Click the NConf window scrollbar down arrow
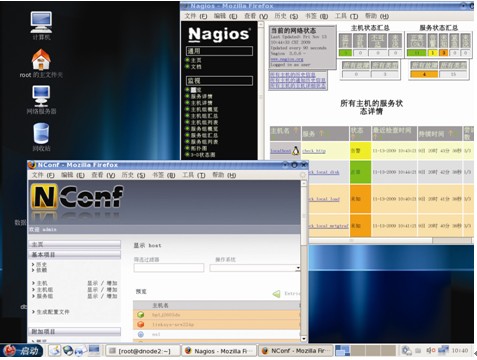 (304, 338)
